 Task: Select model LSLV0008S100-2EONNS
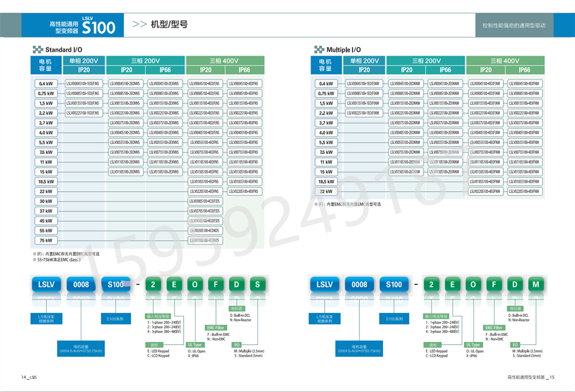pos(125,94)
